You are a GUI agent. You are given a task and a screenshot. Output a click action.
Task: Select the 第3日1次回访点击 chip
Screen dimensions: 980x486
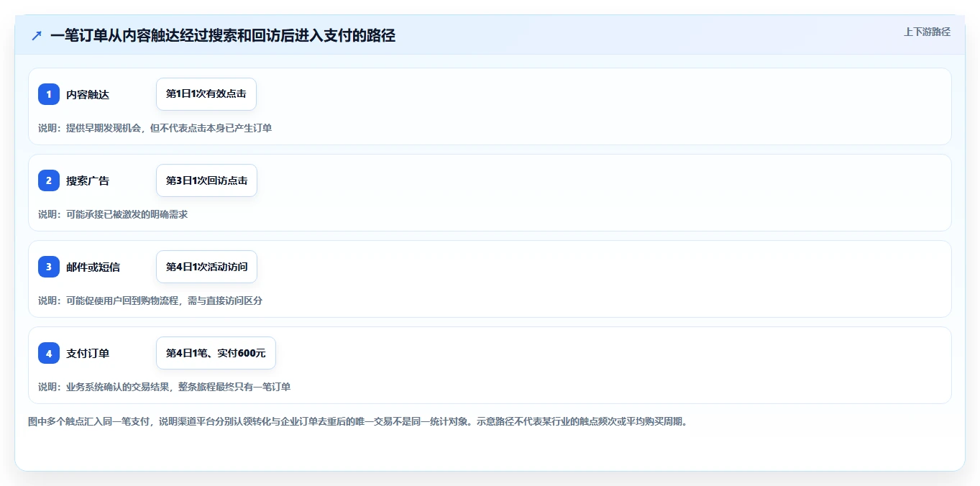click(x=206, y=180)
